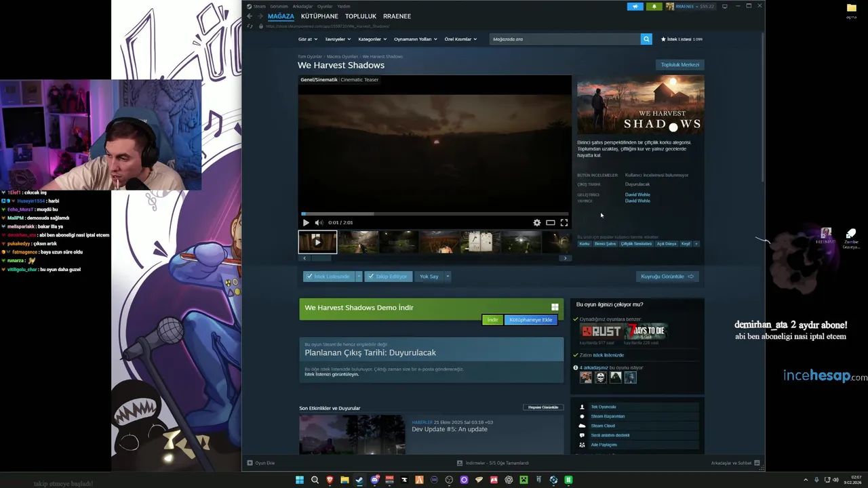Click the Mağazada ara search field
The width and height of the screenshot is (868, 488).
(565, 39)
